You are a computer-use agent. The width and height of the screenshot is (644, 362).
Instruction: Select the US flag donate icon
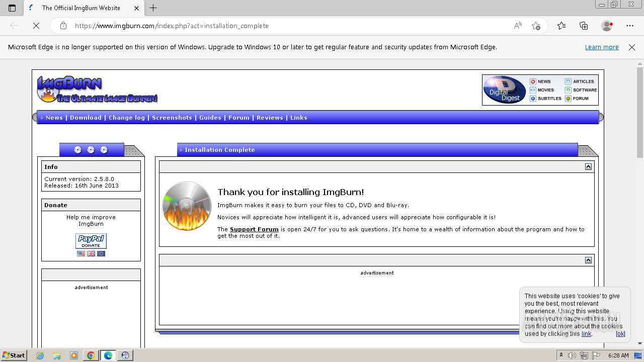pyautogui.click(x=81, y=254)
